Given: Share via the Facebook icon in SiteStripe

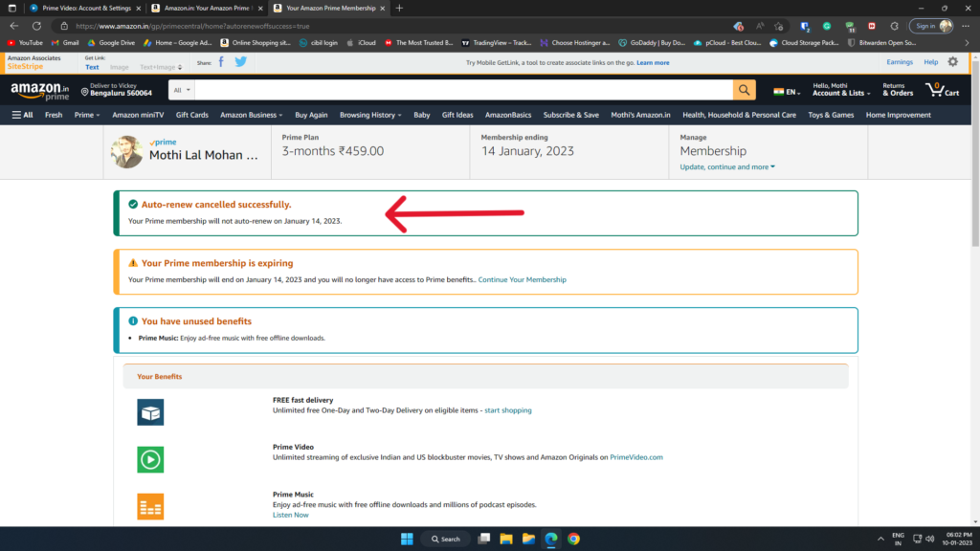Looking at the screenshot, I should pyautogui.click(x=221, y=62).
